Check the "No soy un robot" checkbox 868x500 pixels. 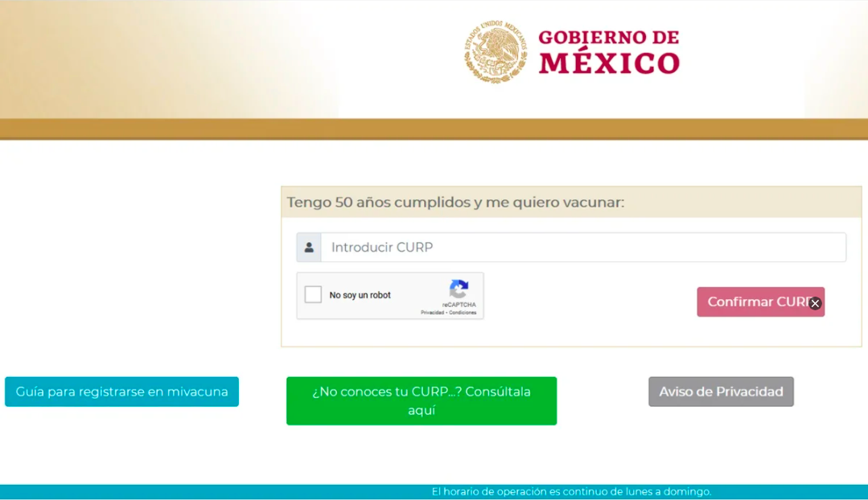coord(313,294)
